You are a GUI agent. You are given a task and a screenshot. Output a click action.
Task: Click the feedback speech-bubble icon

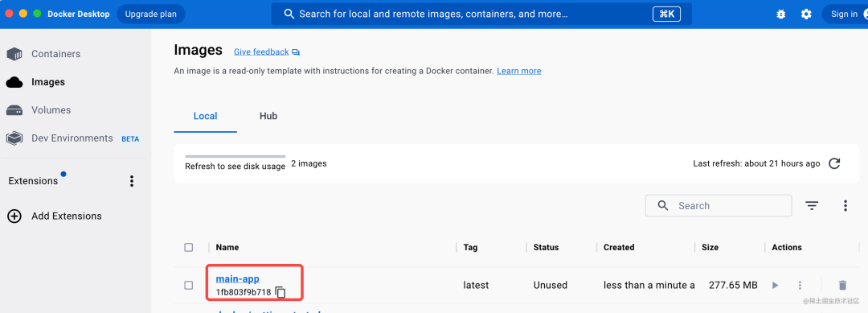tap(296, 52)
